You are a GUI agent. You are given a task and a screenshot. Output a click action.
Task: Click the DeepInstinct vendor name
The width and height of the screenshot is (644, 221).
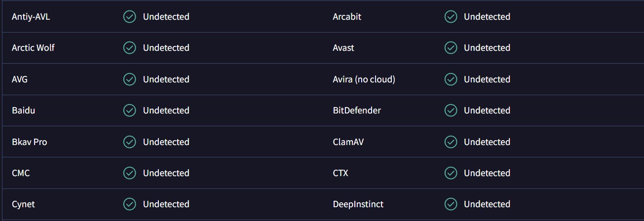click(358, 204)
